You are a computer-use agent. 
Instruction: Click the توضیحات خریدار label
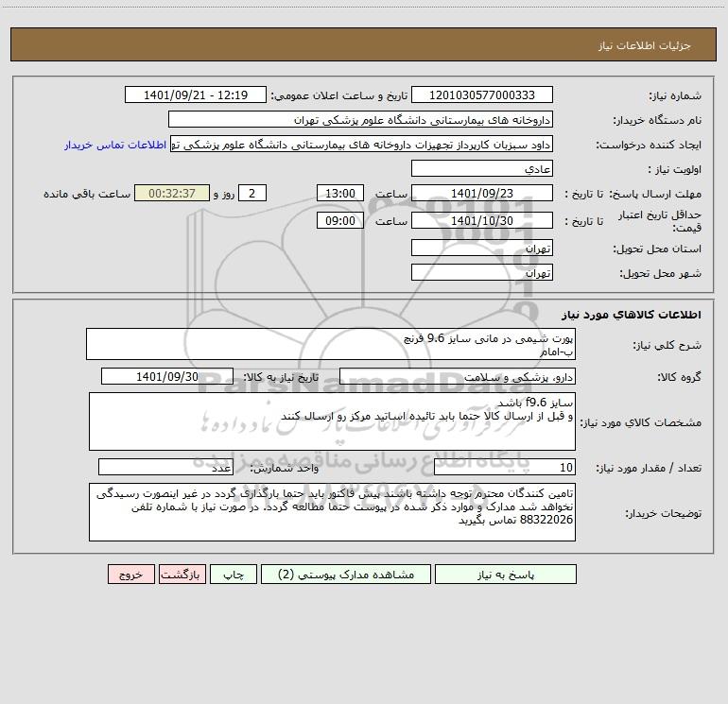[x=664, y=513]
